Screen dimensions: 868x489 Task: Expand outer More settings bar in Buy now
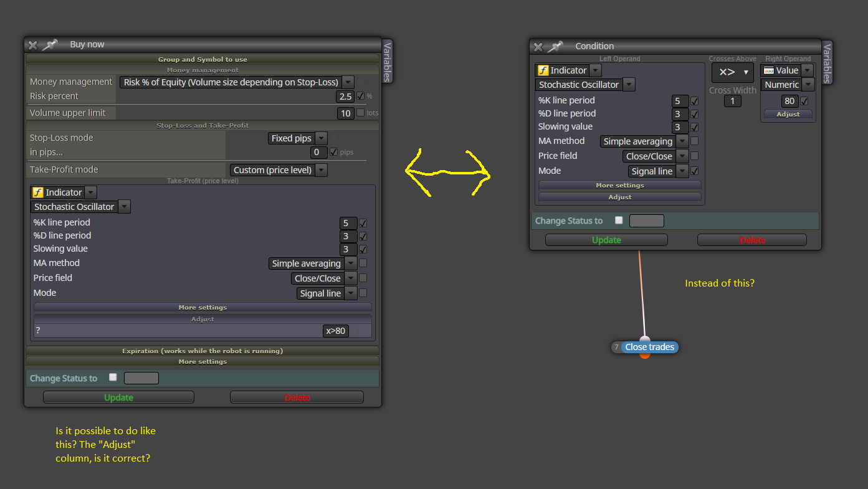203,361
